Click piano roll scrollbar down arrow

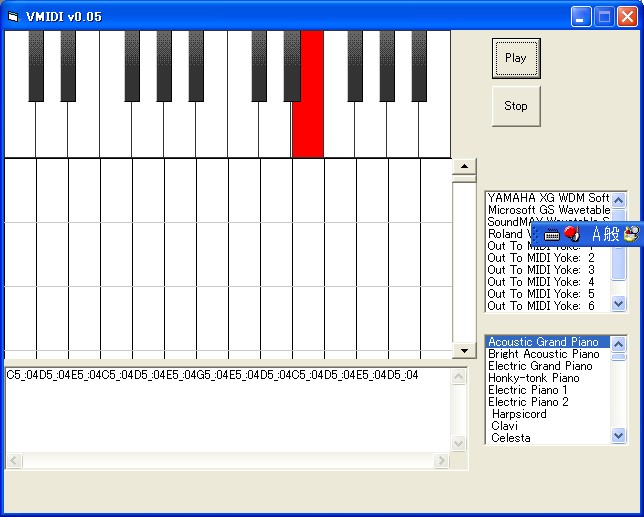pos(464,350)
